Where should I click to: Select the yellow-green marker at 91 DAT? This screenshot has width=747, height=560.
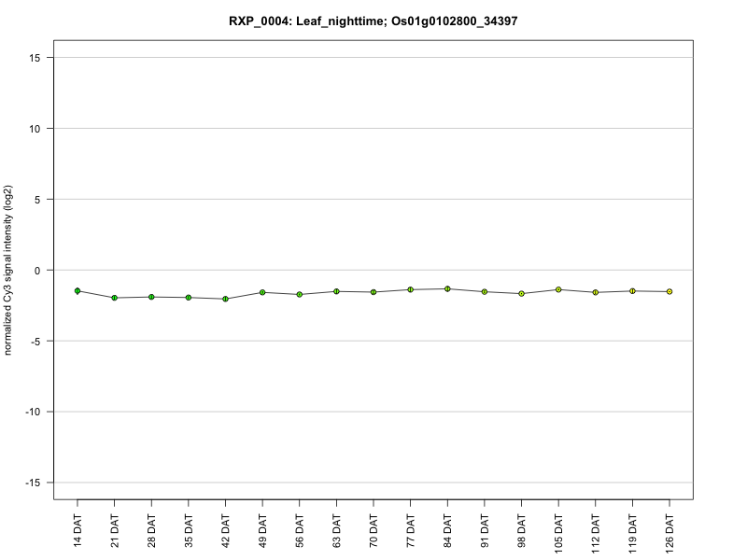[x=485, y=291]
